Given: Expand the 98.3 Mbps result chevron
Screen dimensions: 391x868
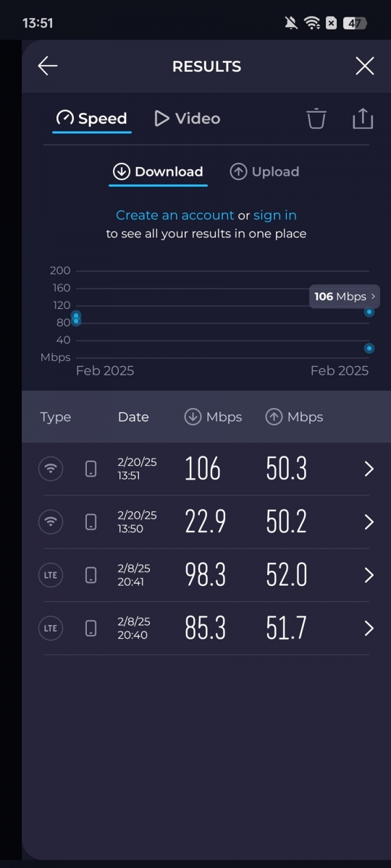Looking at the screenshot, I should tap(369, 575).
